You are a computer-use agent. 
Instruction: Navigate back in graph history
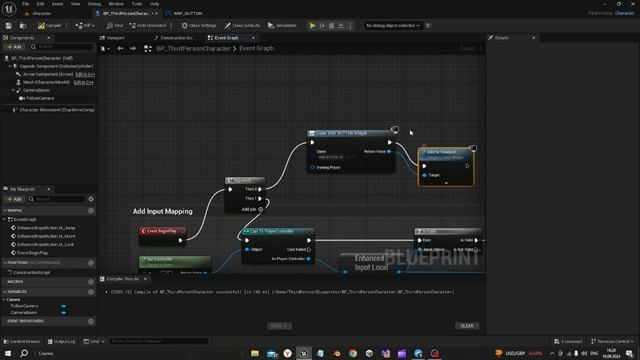click(120, 49)
